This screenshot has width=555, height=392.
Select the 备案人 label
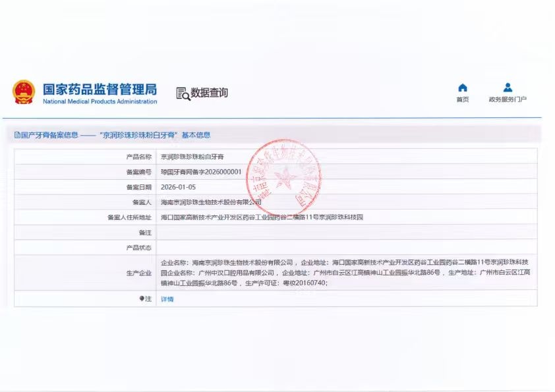tap(142, 202)
